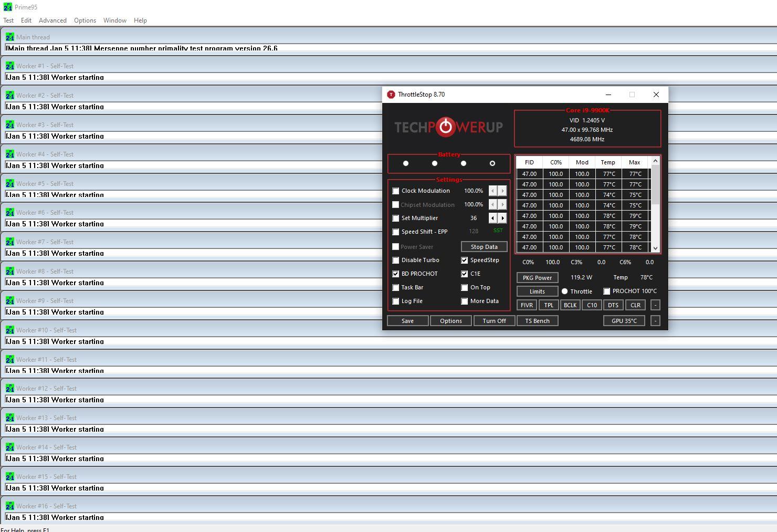Click the ThrottleStop red logo icon

tap(391, 95)
